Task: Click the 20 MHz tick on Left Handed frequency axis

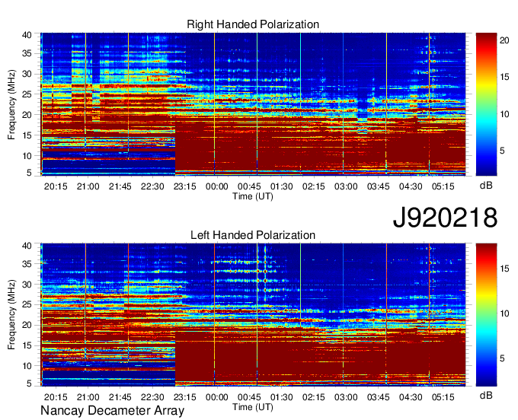Action: [x=27, y=326]
